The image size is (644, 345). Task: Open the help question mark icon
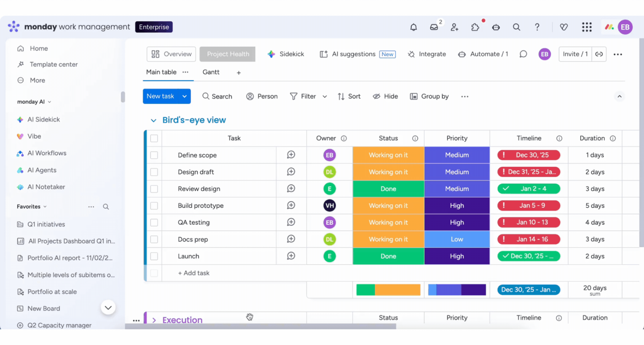537,27
